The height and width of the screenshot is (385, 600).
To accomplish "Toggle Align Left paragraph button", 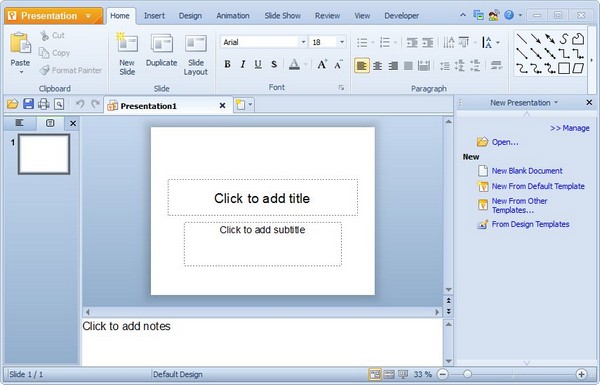I will (362, 66).
